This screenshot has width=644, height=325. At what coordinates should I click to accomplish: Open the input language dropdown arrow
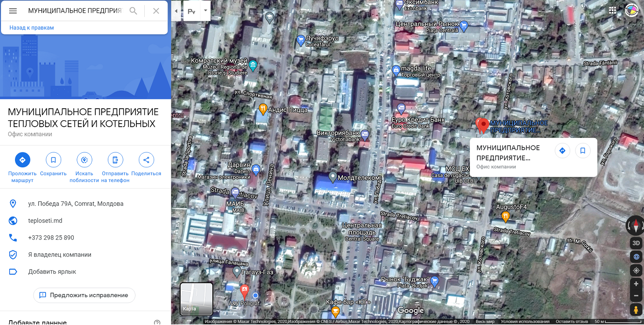pos(205,11)
